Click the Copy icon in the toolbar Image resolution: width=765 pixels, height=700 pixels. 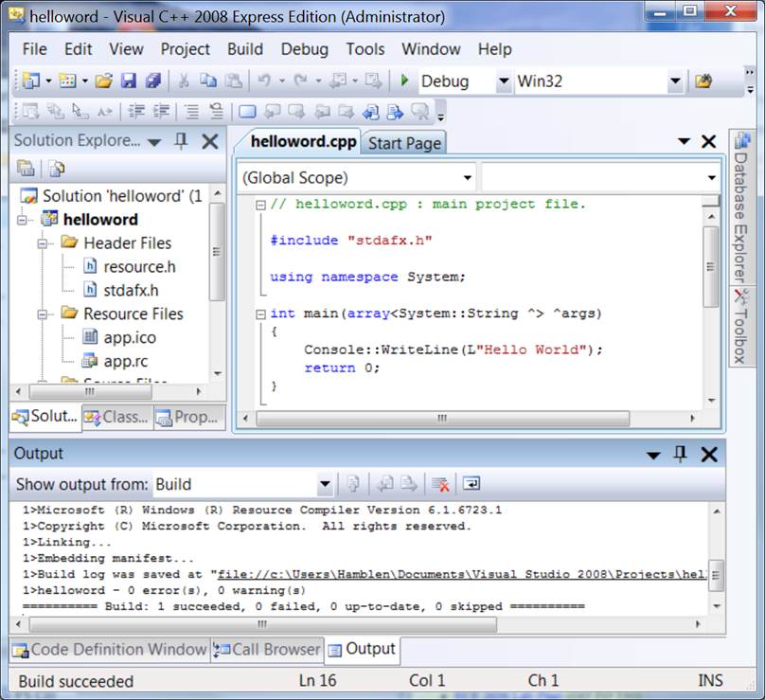[x=208, y=81]
